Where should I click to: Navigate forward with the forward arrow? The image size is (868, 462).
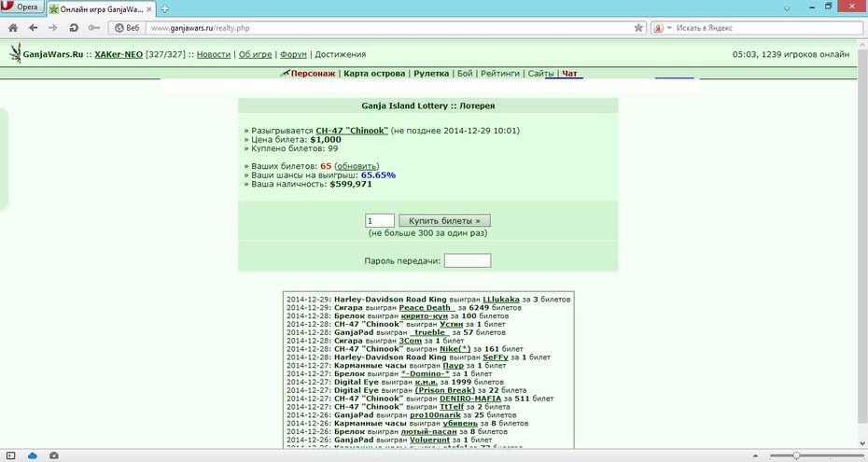tap(53, 28)
